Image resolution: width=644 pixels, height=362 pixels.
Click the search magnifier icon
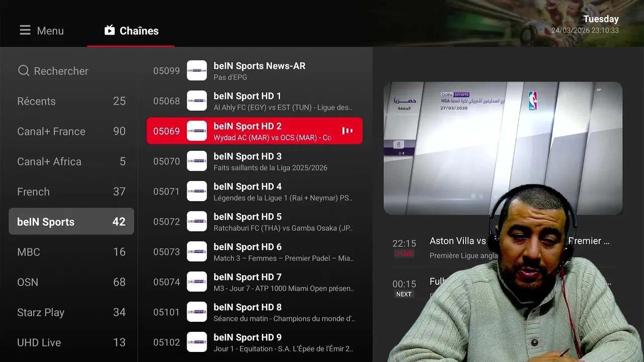(x=24, y=71)
